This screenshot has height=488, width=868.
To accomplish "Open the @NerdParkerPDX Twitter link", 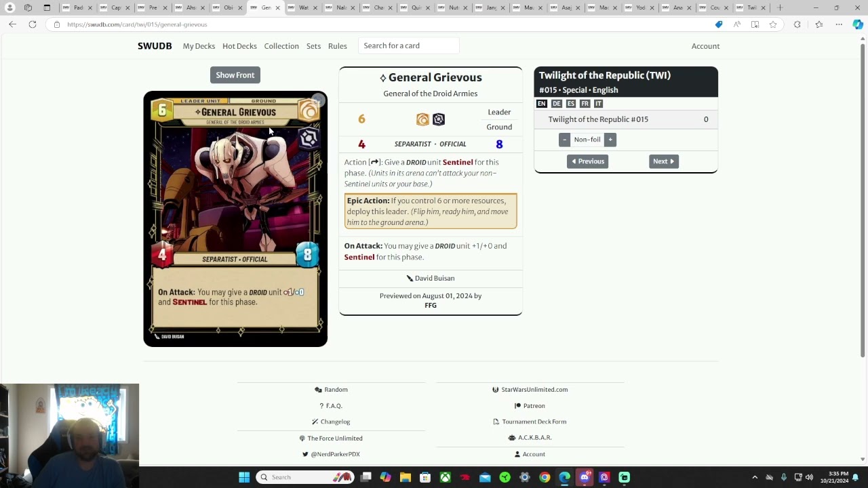I will (331, 454).
